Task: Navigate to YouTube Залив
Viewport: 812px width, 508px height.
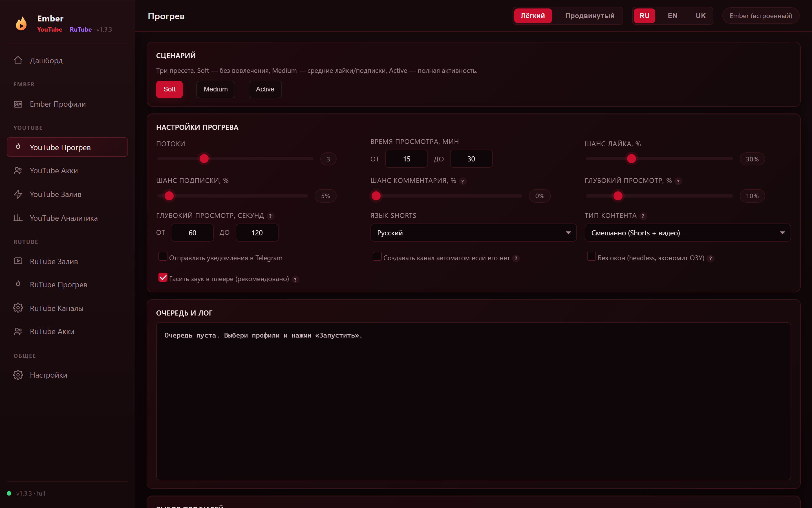Action: click(x=67, y=194)
